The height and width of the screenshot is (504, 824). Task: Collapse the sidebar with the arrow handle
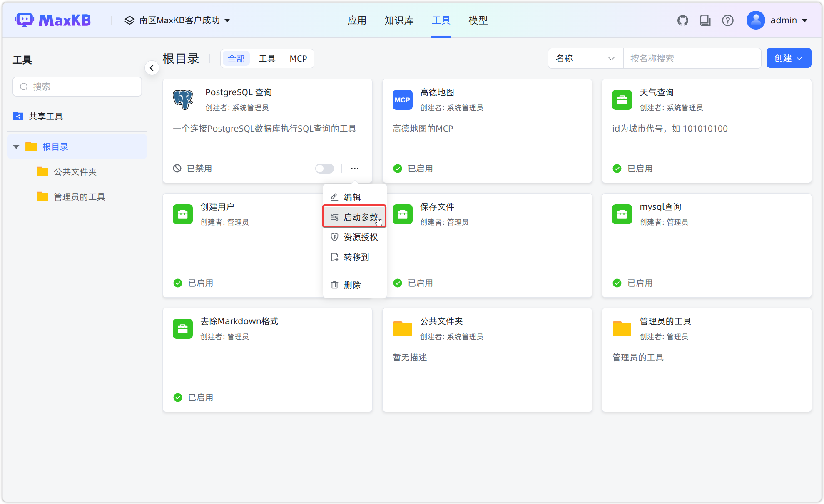(152, 67)
